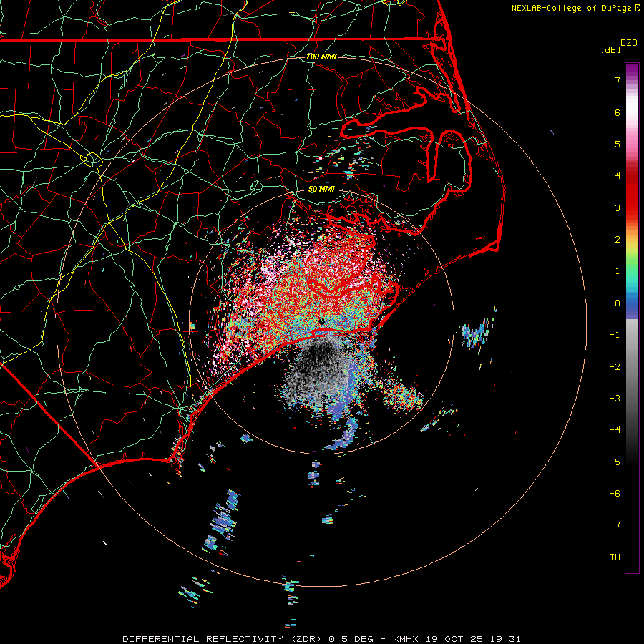The height and width of the screenshot is (644, 644).
Task: Click the -5 dB legend value
Action: [x=615, y=462]
